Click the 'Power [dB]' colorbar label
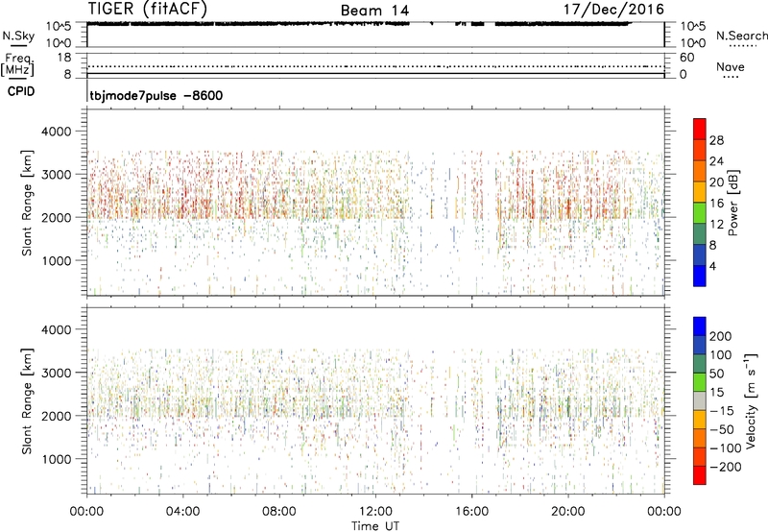 pos(732,203)
